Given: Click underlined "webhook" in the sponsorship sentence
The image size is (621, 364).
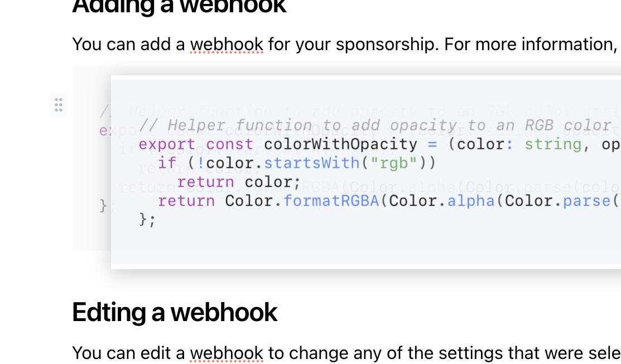Looking at the screenshot, I should click(x=227, y=43).
